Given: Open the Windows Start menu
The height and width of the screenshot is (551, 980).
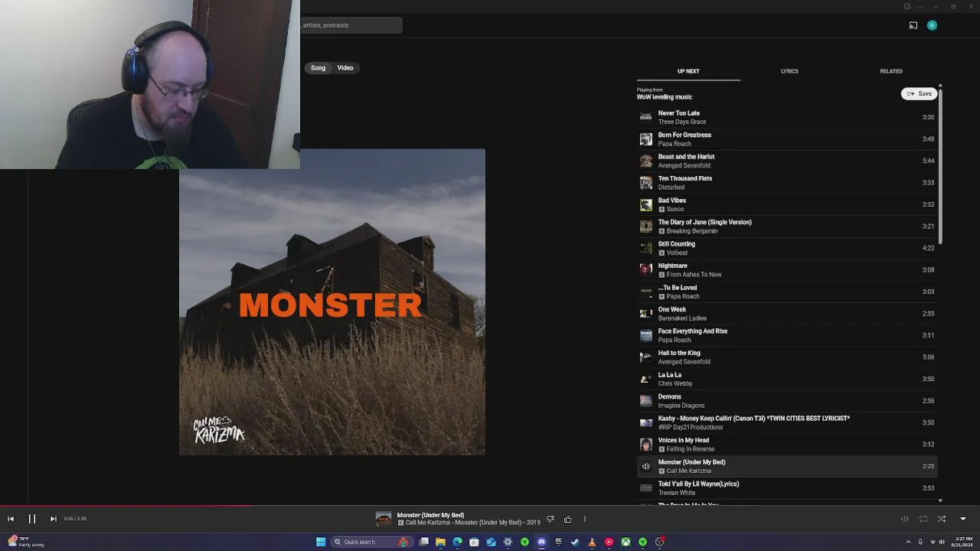Looking at the screenshot, I should (321, 542).
